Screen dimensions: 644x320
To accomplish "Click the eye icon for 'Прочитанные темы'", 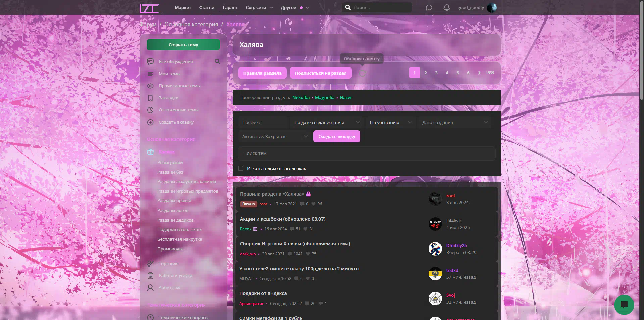I will [150, 86].
